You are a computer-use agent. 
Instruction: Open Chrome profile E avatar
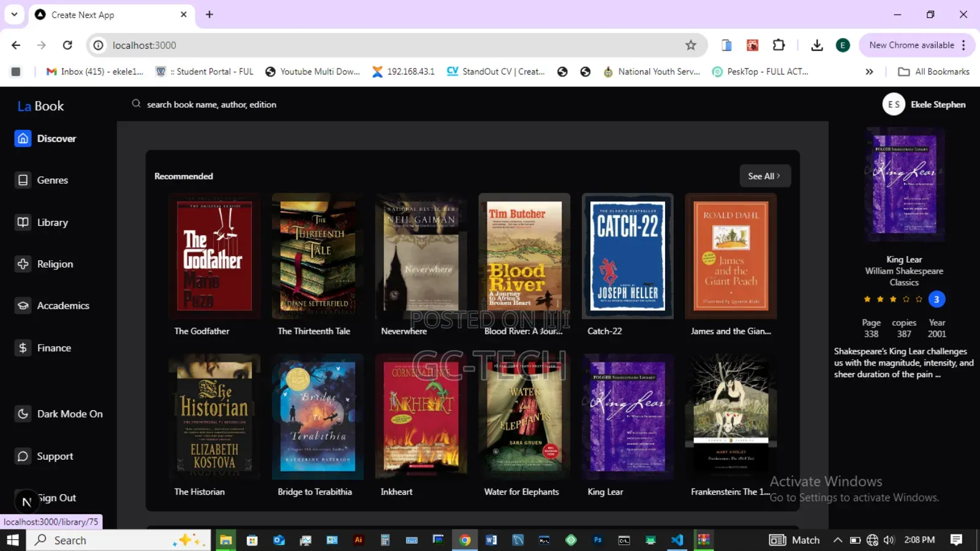(x=843, y=45)
